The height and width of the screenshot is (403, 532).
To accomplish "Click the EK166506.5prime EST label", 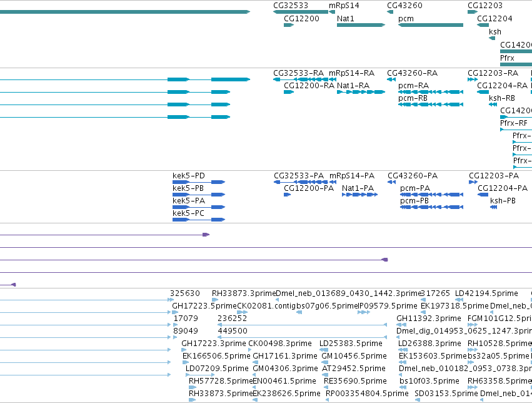I will 216,356.
